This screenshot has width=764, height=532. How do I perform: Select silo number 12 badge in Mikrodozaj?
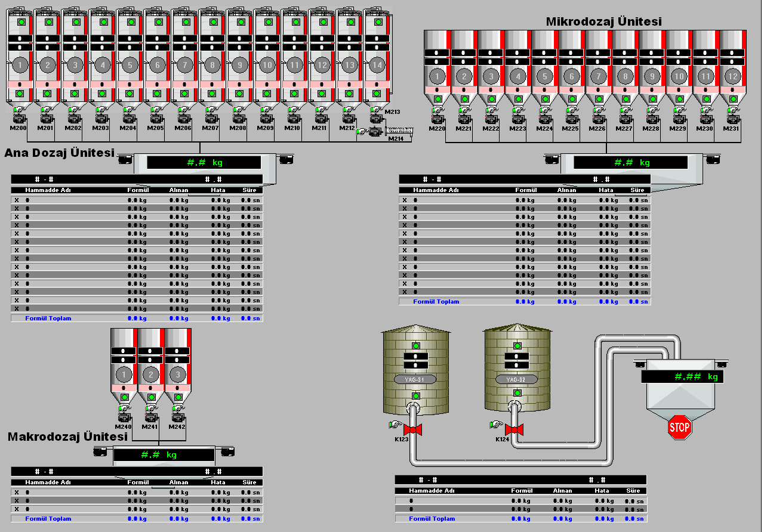[733, 76]
